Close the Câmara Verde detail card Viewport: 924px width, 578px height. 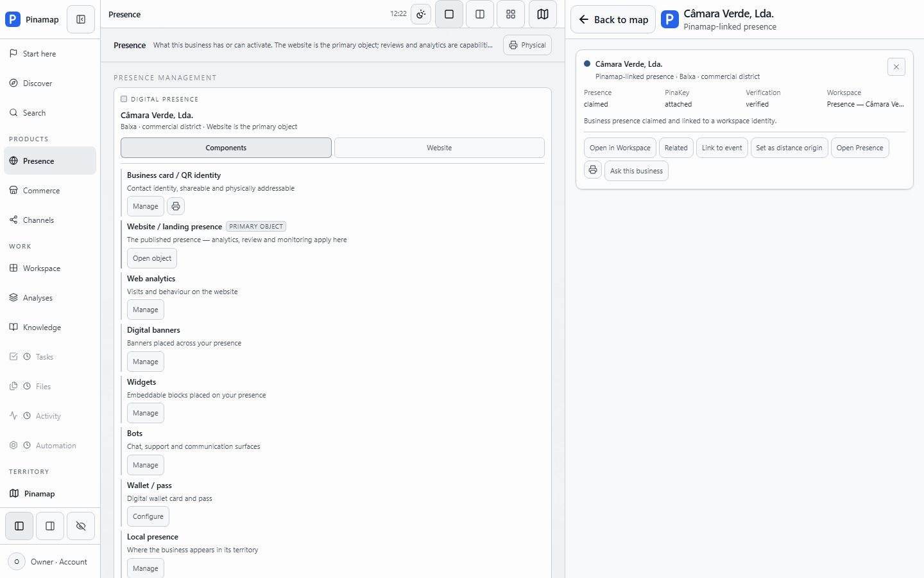pyautogui.click(x=896, y=67)
